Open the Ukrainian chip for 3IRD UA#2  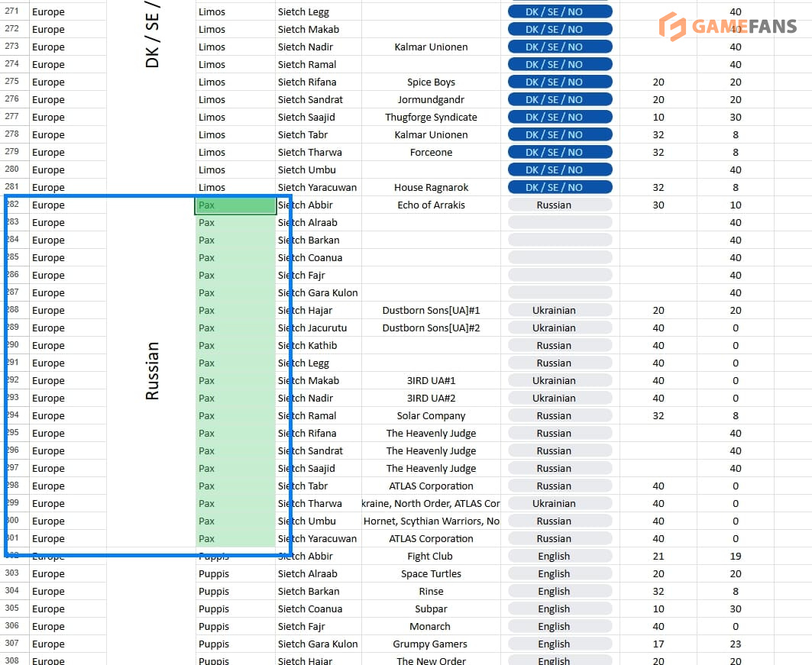coord(560,398)
